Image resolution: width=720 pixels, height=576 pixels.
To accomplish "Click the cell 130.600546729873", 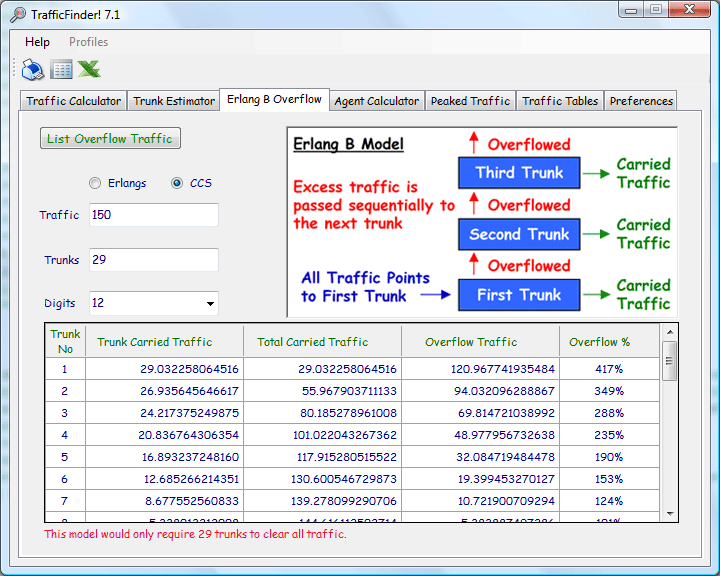I will (322, 479).
